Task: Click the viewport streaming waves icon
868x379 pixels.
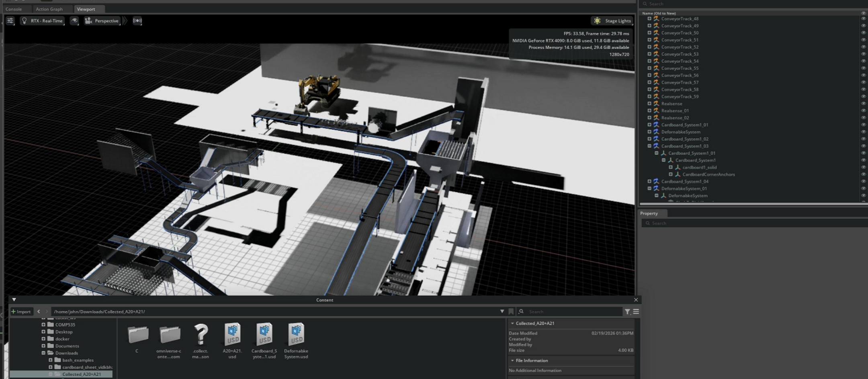Action: (137, 20)
